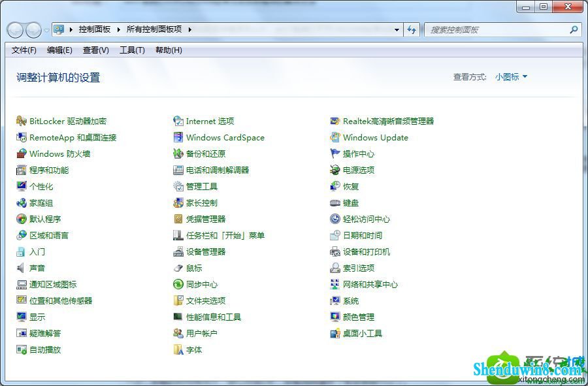588x386 pixels.
Task: Open the 日期和时间 link
Action: (x=363, y=235)
